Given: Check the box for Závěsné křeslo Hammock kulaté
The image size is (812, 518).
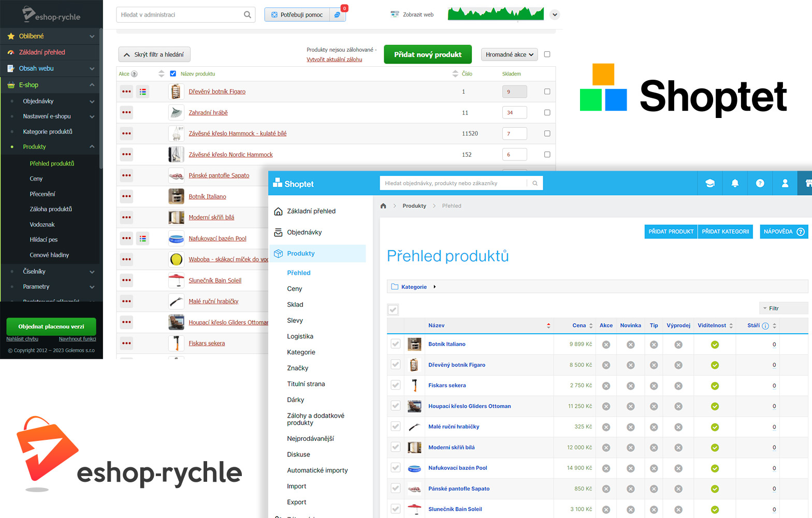Looking at the screenshot, I should [547, 134].
